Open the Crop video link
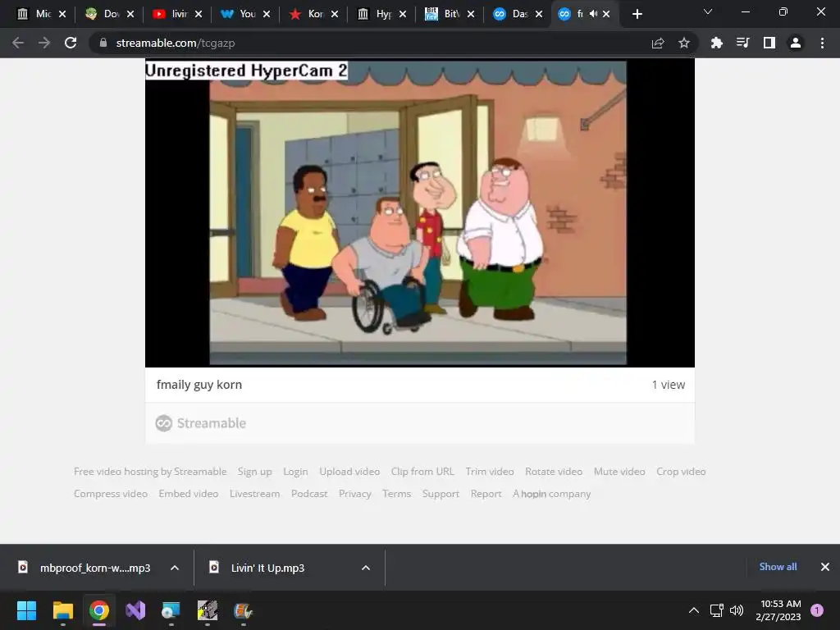The image size is (840, 630). [681, 472]
